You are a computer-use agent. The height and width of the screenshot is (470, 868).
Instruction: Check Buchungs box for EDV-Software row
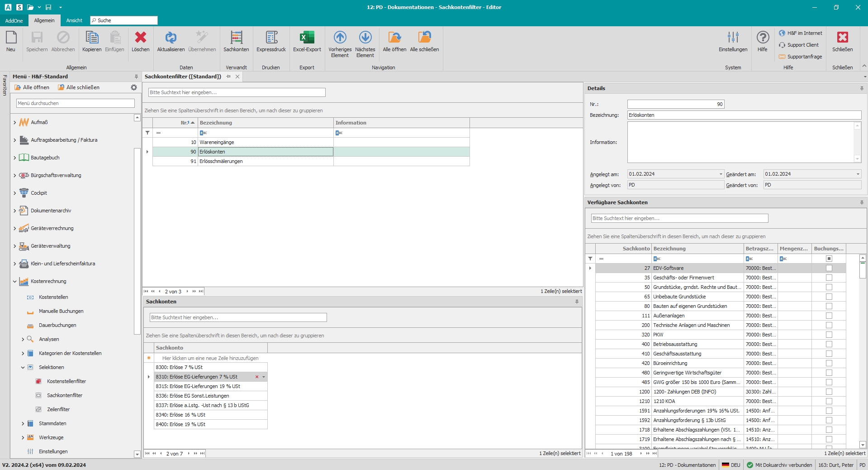(x=829, y=268)
